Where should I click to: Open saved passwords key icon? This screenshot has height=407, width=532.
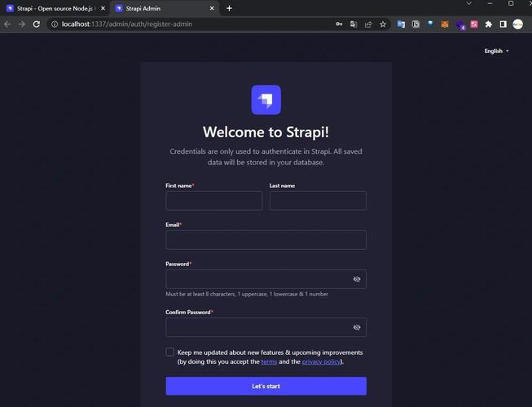tap(339, 24)
